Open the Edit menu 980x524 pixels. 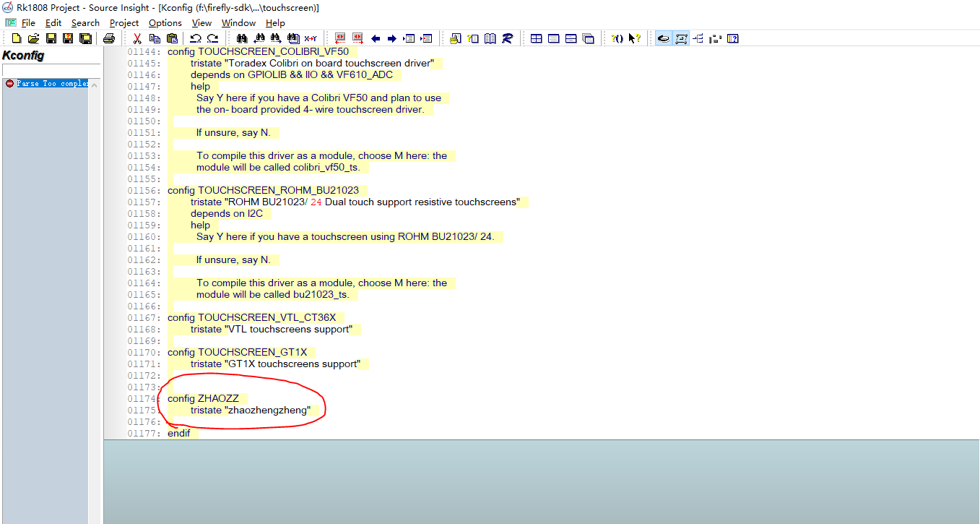tap(53, 22)
